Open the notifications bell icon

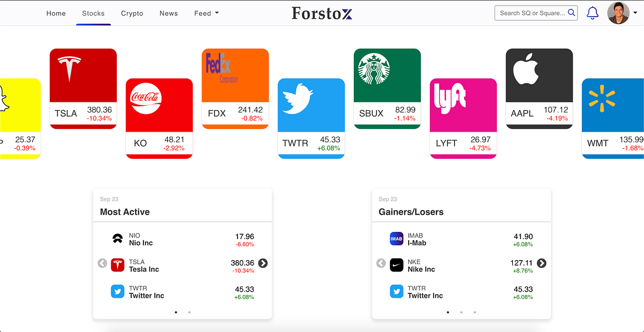pyautogui.click(x=593, y=13)
